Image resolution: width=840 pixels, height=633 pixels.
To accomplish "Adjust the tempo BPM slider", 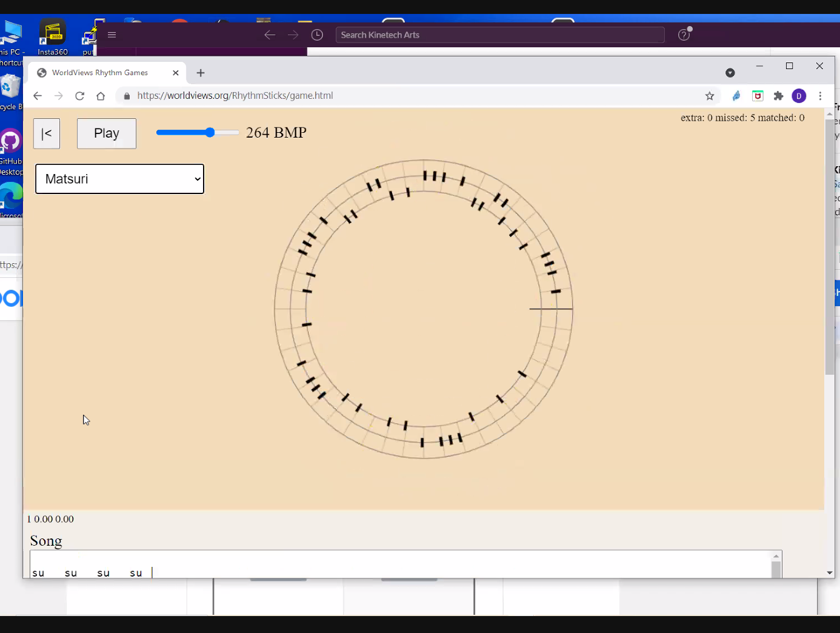I will pos(198,133).
